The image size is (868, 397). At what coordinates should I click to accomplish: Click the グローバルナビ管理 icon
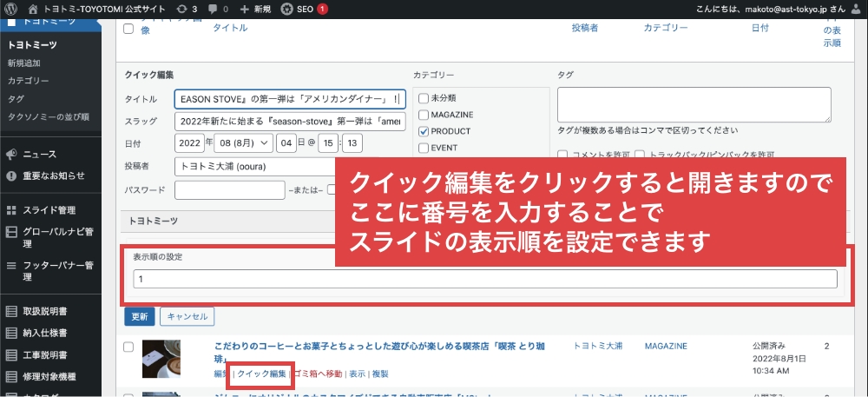coord(11,232)
